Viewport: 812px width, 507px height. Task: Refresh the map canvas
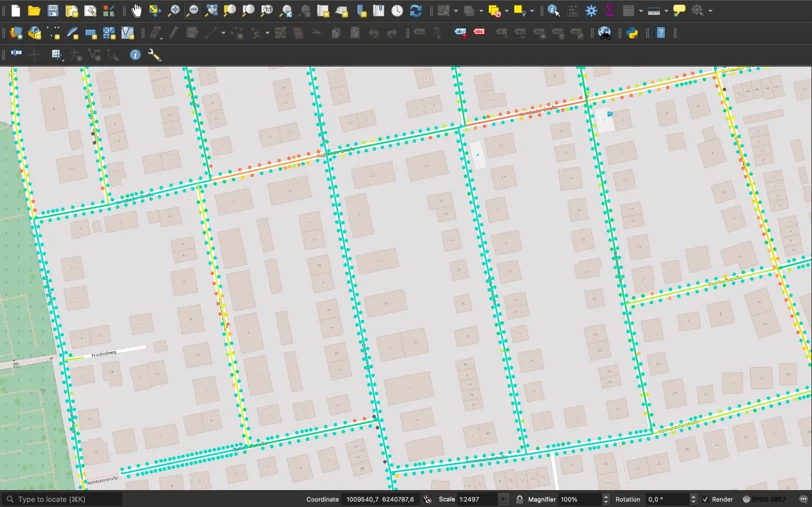pyautogui.click(x=416, y=11)
